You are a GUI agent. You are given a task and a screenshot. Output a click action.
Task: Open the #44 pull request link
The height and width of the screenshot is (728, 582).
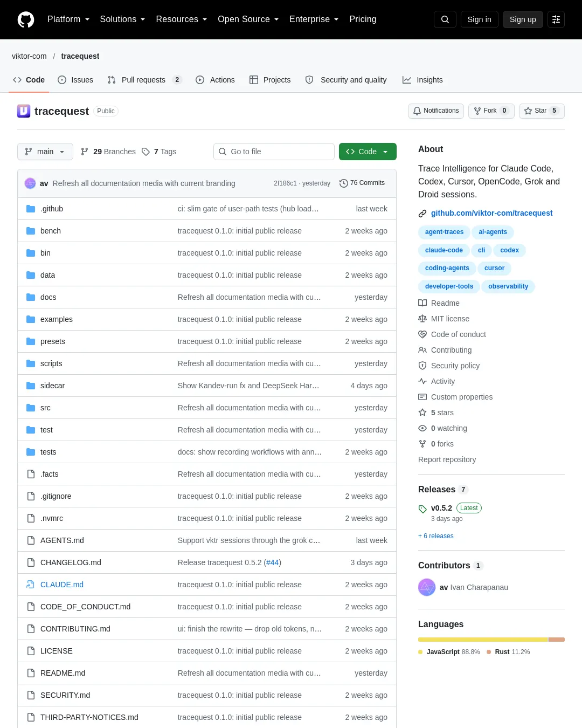pos(272,562)
